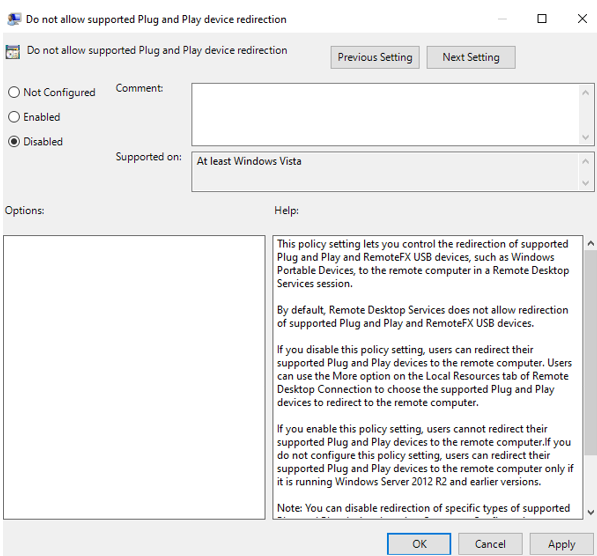Close the policy dialog window
Viewport: 597px width, 556px height.
click(582, 18)
